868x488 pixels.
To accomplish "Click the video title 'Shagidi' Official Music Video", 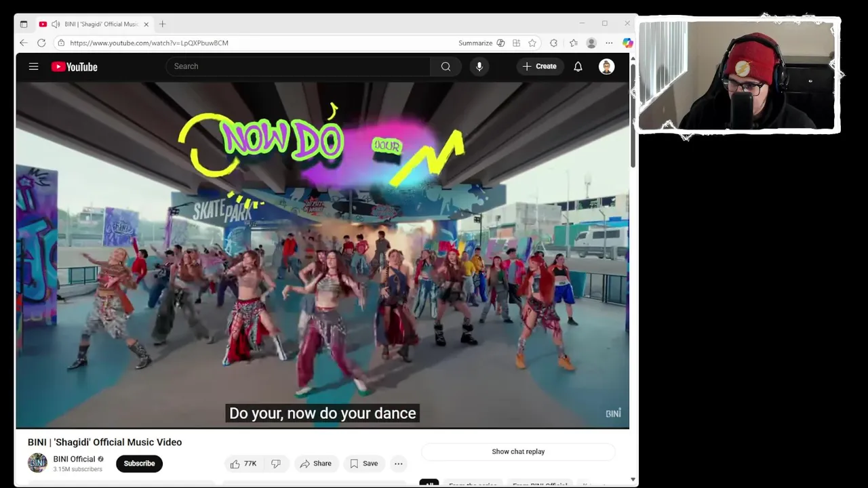I will [x=104, y=442].
